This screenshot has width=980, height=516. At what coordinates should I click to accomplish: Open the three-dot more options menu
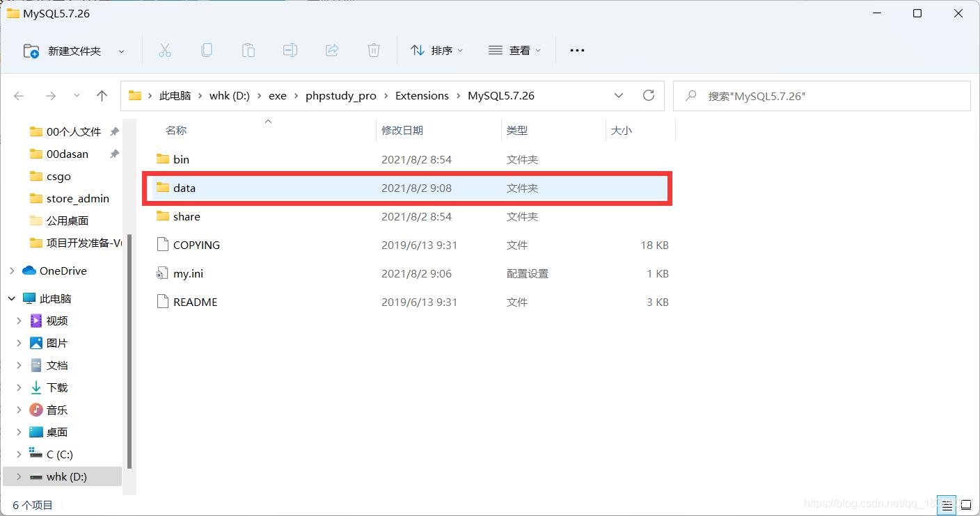pyautogui.click(x=577, y=50)
